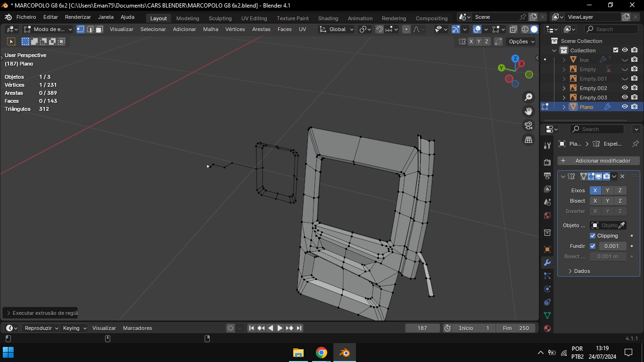Open the Malha menu
This screenshot has width=644, height=362.
[x=211, y=29]
